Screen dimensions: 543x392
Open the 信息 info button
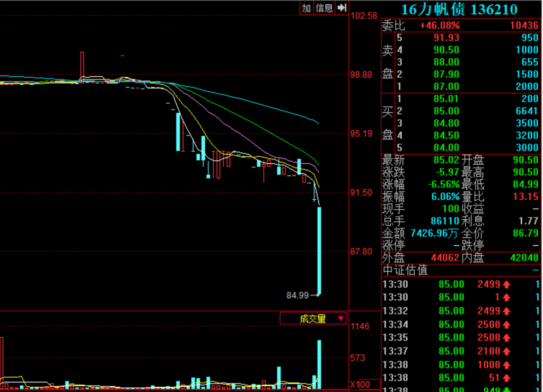click(324, 8)
